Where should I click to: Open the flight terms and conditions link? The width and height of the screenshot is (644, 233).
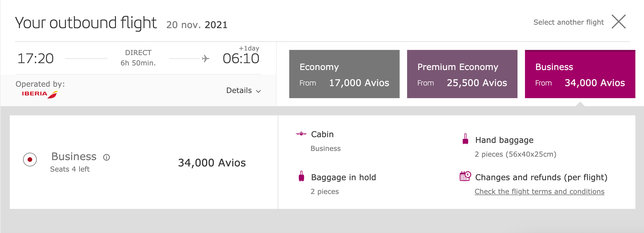pos(539,191)
